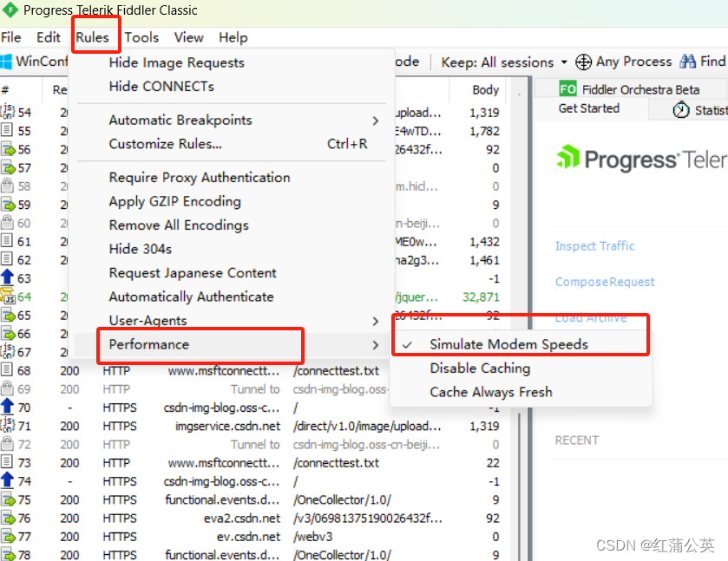The image size is (728, 561).
Task: Toggle Request Japanese Content
Action: (193, 273)
